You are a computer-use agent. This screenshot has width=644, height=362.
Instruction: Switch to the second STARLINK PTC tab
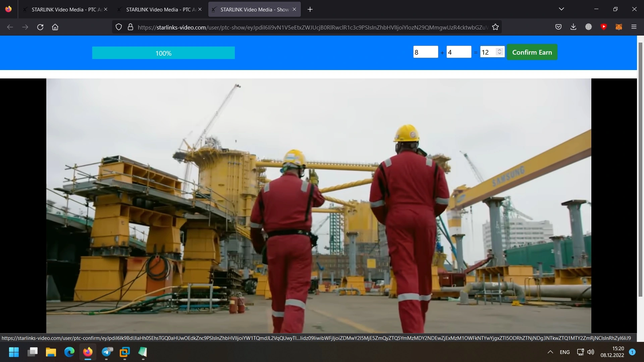tap(158, 9)
